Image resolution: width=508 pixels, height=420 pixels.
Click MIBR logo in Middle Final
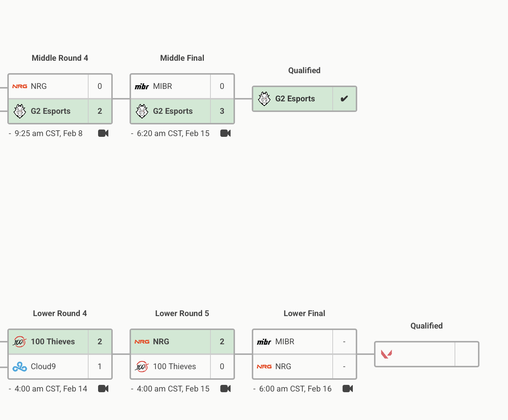pyautogui.click(x=142, y=86)
